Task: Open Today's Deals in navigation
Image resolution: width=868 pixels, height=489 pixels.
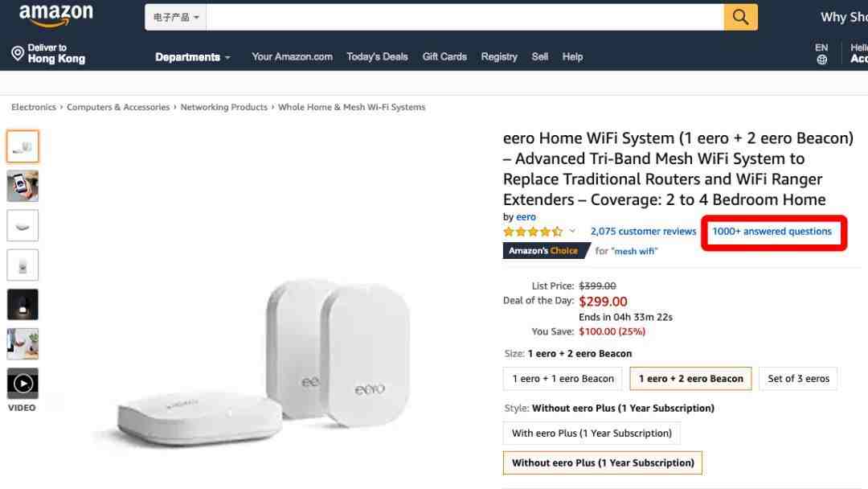Action: 377,57
